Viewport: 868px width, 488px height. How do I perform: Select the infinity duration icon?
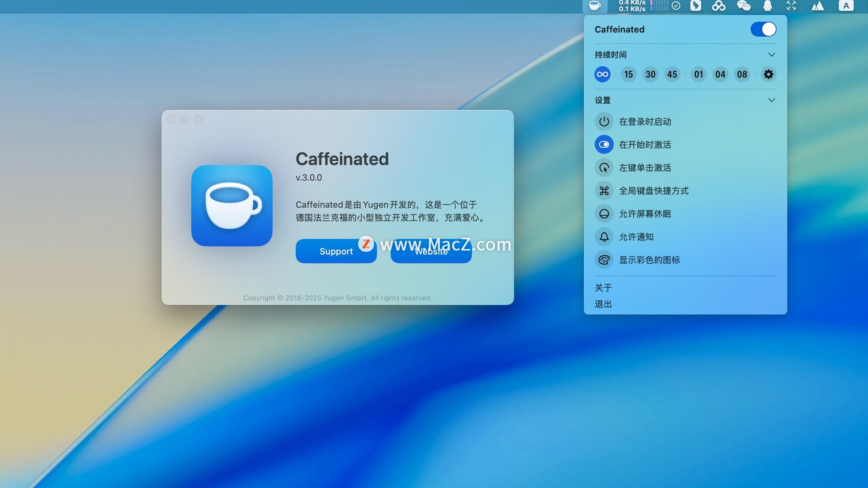coord(603,75)
